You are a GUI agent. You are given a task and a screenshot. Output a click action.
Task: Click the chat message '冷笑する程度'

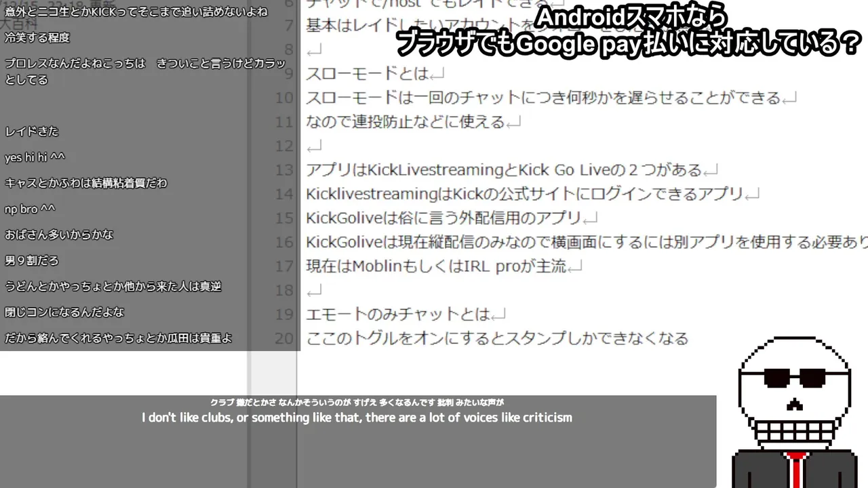point(37,38)
